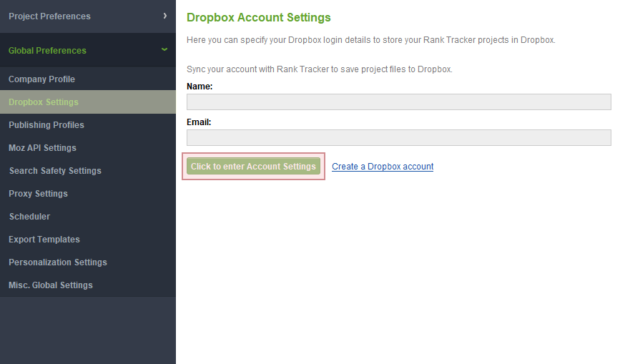Image resolution: width=620 pixels, height=364 pixels.
Task: Click to enter Account Settings button
Action: tap(253, 167)
